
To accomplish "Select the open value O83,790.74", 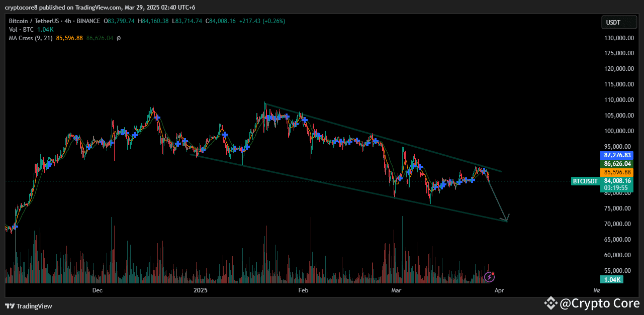I will click(119, 21).
